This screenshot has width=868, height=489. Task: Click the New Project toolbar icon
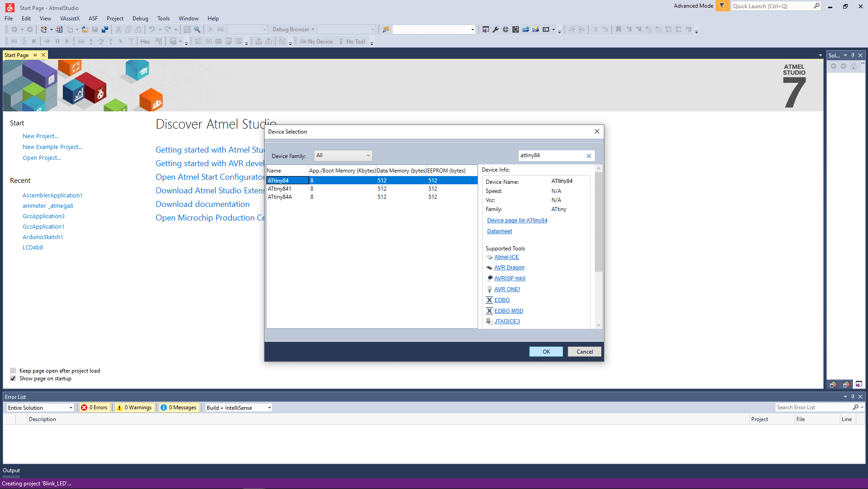pos(43,29)
